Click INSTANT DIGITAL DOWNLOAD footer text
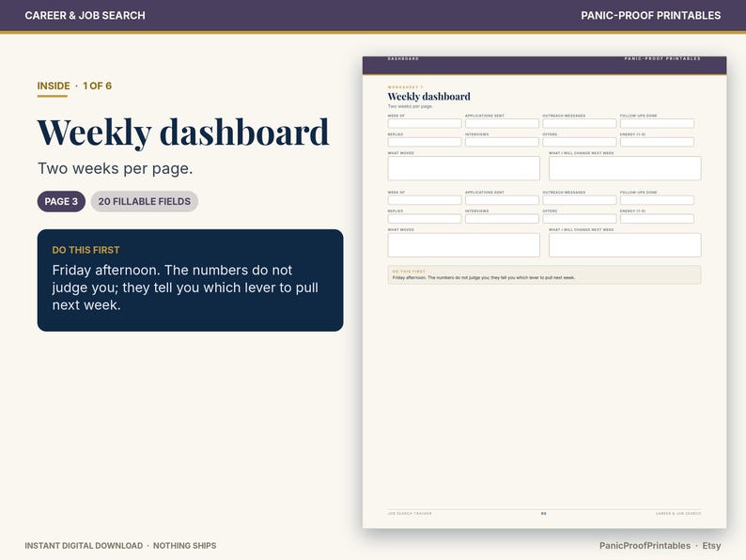Viewport: 746px width, 560px height. [84, 545]
